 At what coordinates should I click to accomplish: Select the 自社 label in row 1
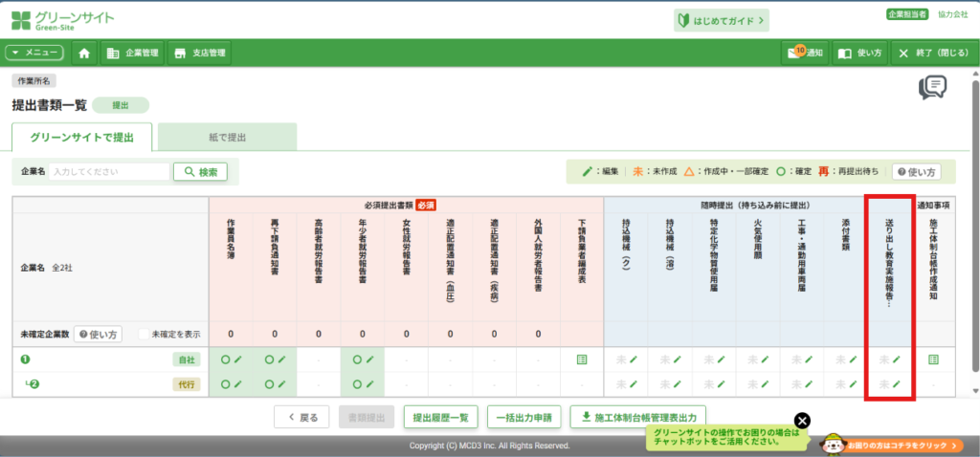point(187,359)
